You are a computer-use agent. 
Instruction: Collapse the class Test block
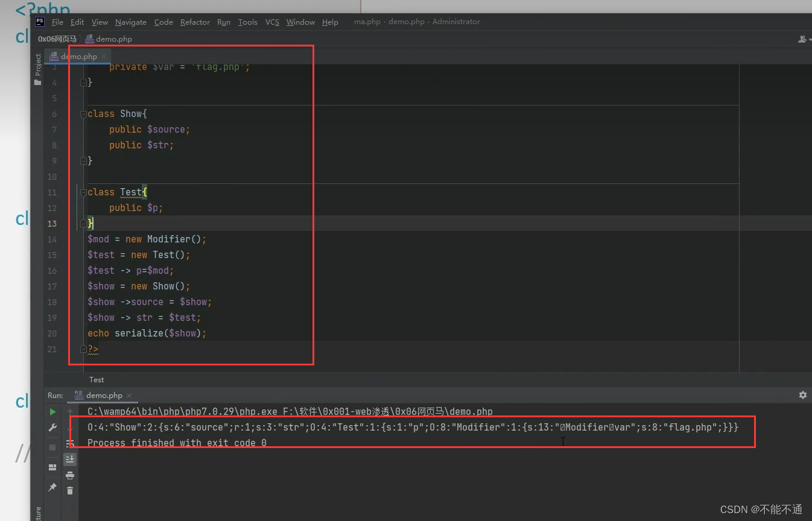[83, 192]
